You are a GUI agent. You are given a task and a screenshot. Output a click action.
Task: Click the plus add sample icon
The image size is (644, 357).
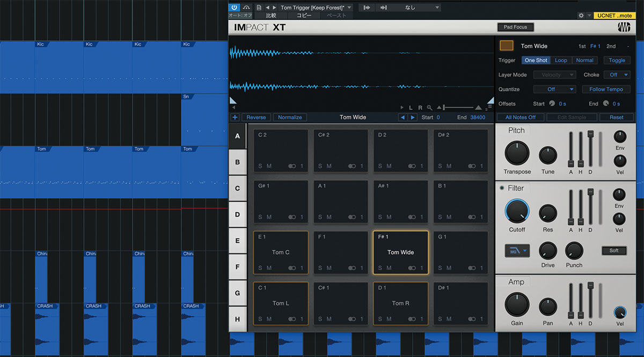(x=235, y=117)
